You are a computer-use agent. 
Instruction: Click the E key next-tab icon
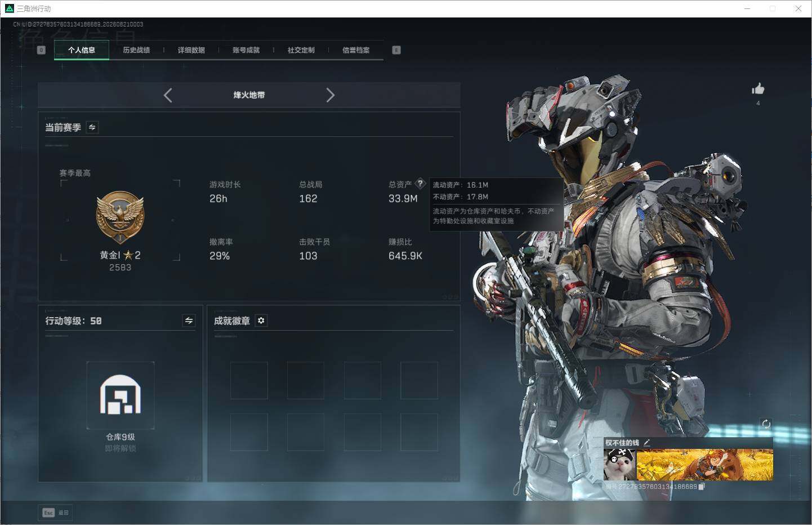[x=396, y=50]
